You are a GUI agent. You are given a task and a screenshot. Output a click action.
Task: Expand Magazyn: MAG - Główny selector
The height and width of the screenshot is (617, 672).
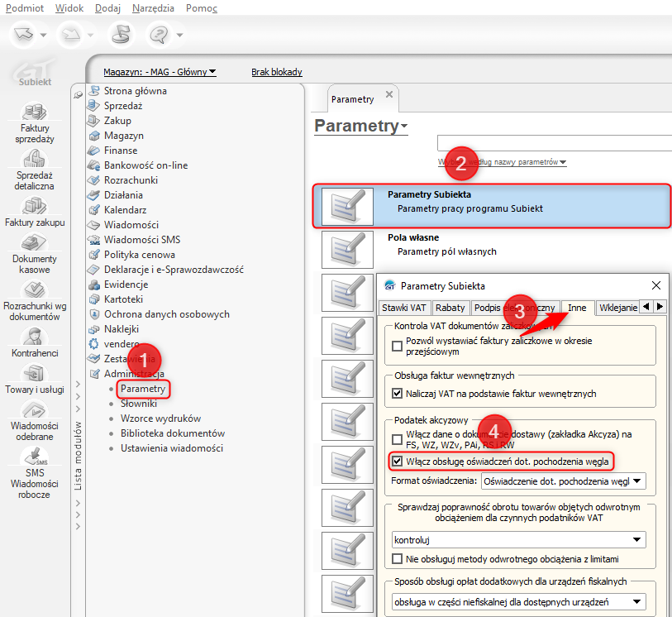click(x=160, y=72)
